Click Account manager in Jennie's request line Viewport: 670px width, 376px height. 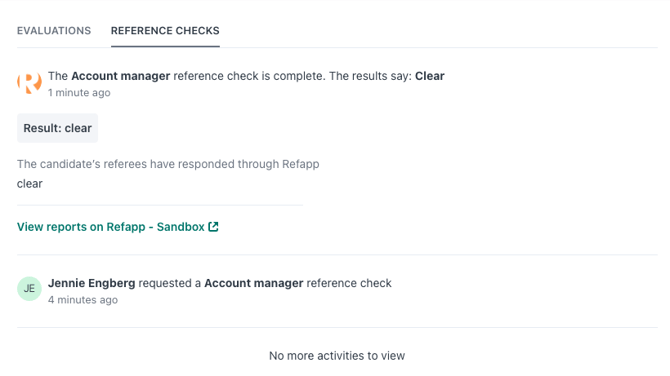(254, 283)
